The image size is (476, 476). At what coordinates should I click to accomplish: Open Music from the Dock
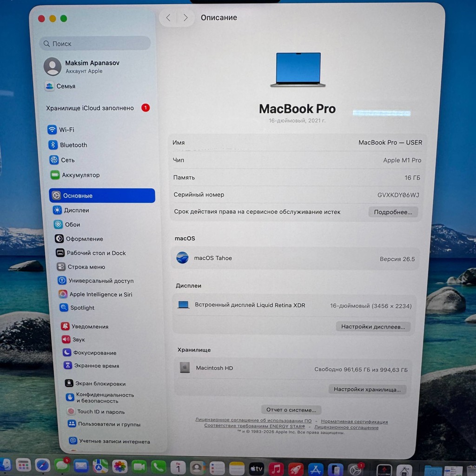(x=276, y=469)
